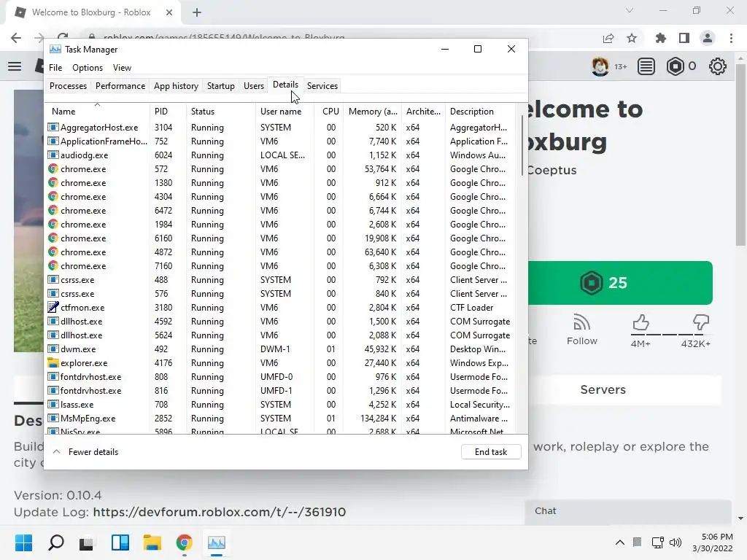Switch to Chrome on taskbar
747x560 pixels.
(185, 542)
